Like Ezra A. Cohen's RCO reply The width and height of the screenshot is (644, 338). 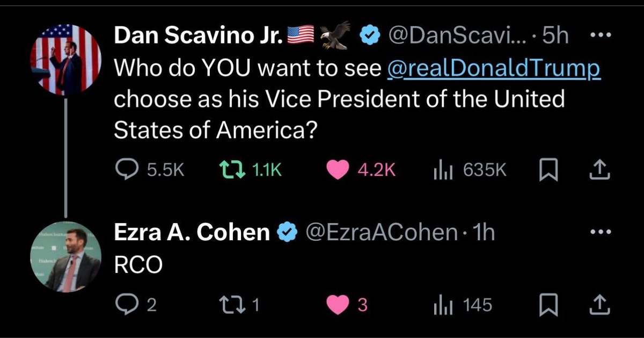click(338, 305)
